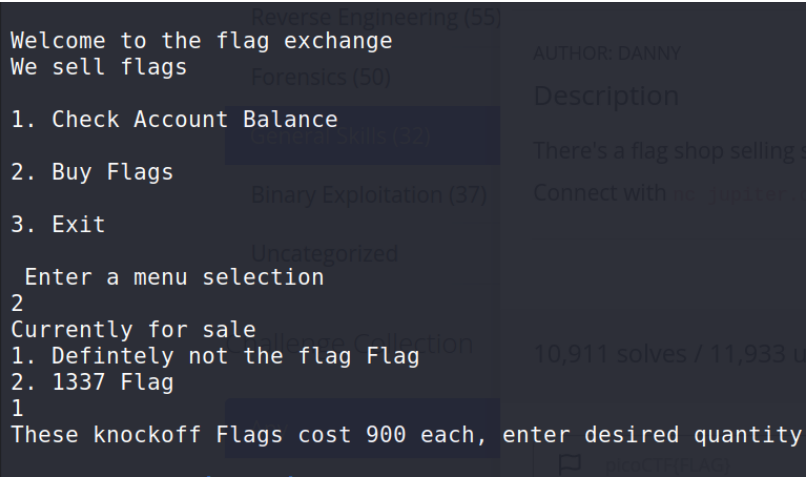Click the "Currently for sale" terminal line
The height and width of the screenshot is (481, 809).
pos(118,328)
